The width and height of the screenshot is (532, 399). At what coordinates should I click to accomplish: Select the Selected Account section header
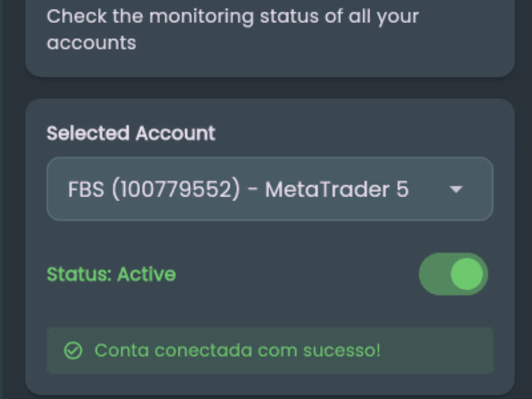(x=131, y=133)
